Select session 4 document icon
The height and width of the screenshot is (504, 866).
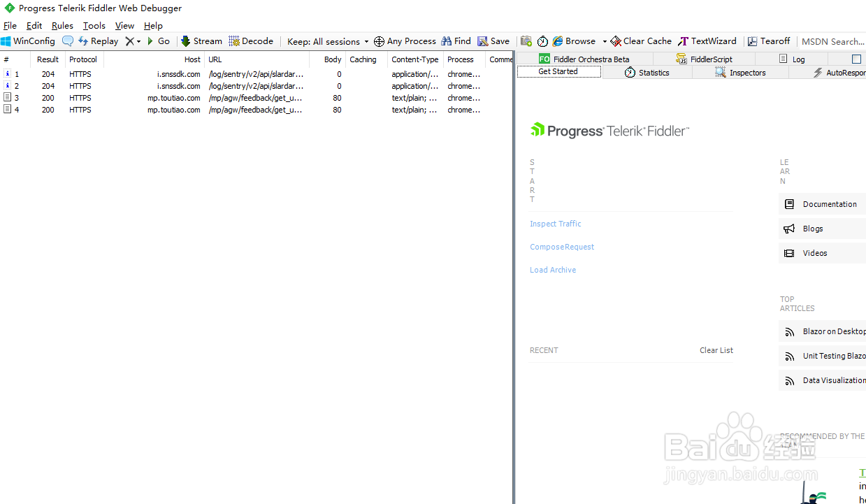(x=8, y=109)
